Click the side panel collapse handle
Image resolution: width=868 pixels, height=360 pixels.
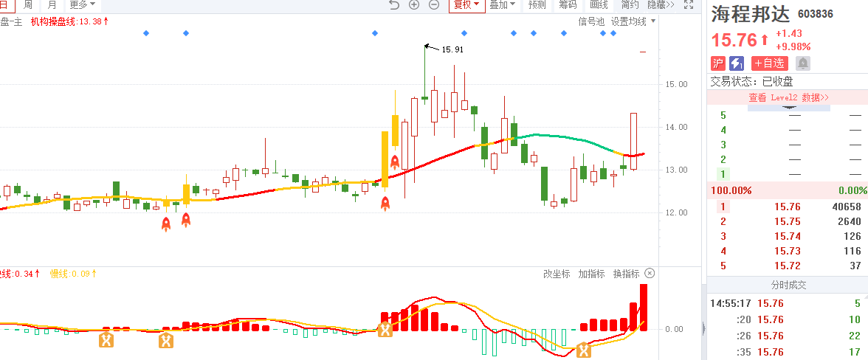pyautogui.click(x=703, y=328)
